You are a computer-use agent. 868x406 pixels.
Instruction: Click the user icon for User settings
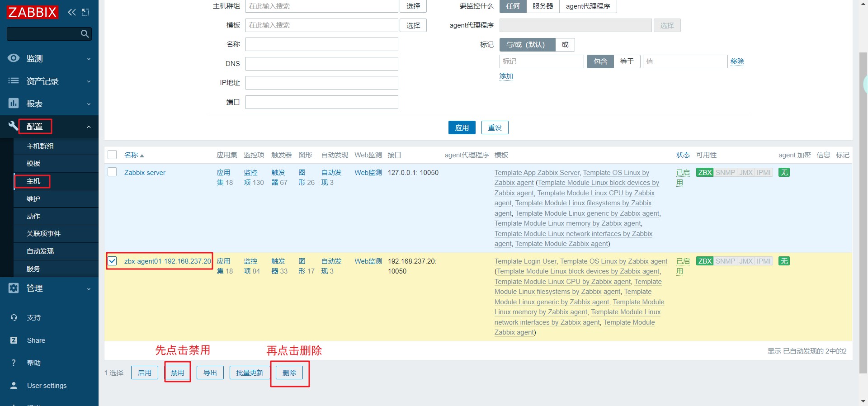click(14, 385)
